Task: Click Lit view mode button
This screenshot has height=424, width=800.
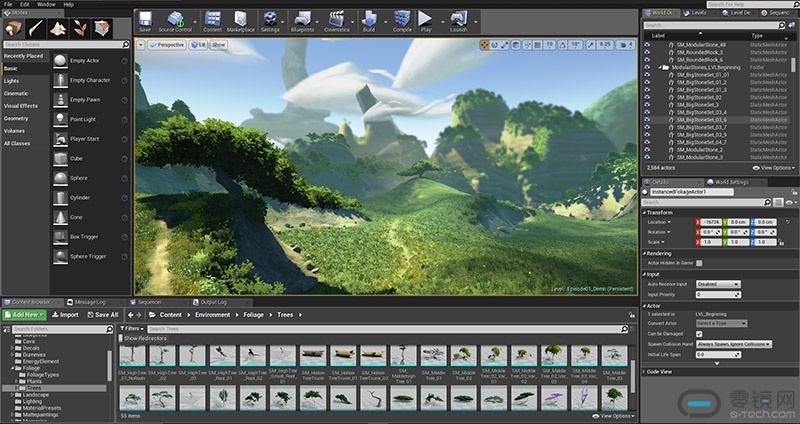Action: tap(198, 45)
